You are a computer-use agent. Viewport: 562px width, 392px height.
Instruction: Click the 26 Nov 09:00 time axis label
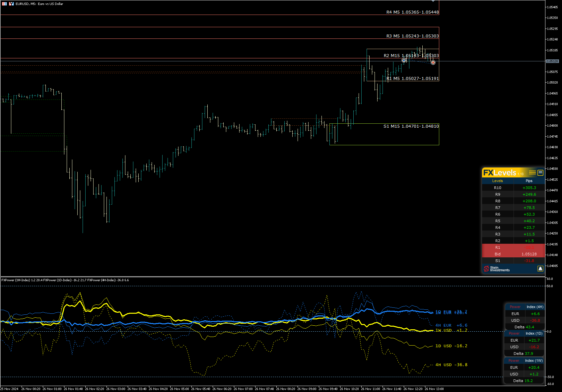point(307,389)
